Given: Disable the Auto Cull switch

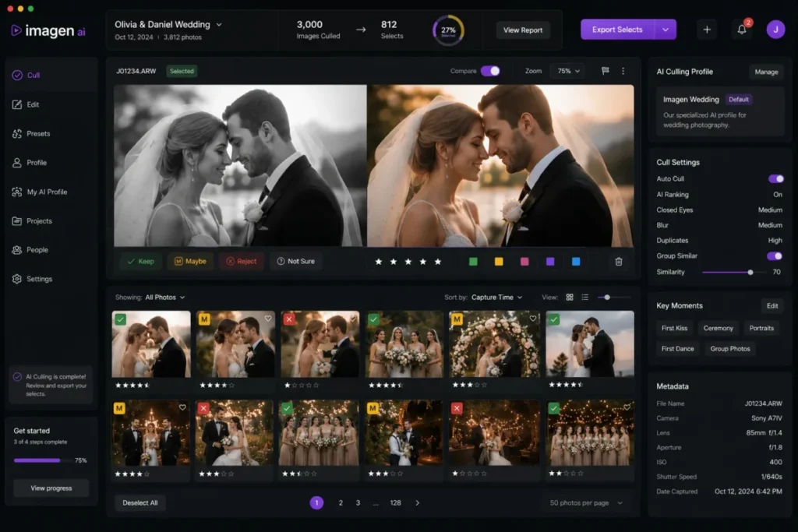Looking at the screenshot, I should point(775,178).
